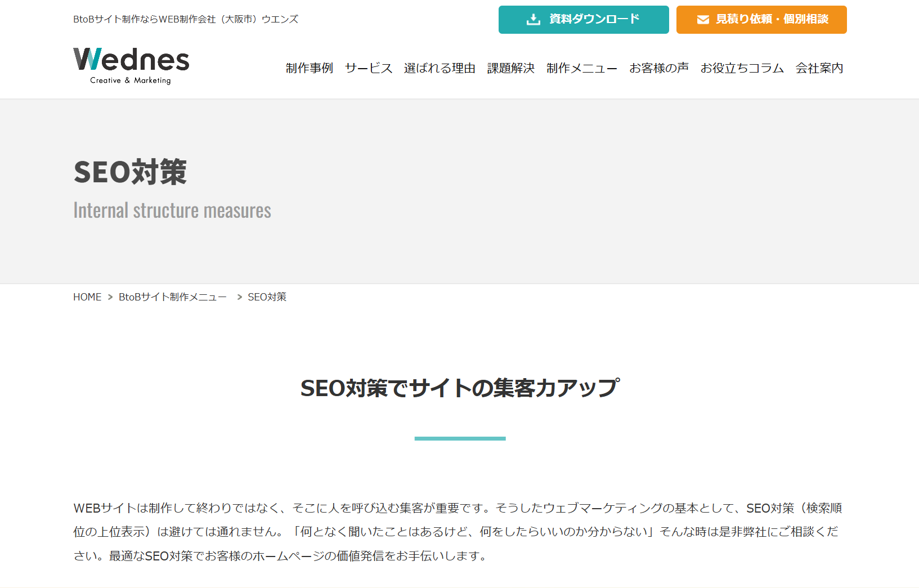Click the SEO対策でサイトの集客力アップ heading
Screen dimensions: 919x588
coord(460,388)
